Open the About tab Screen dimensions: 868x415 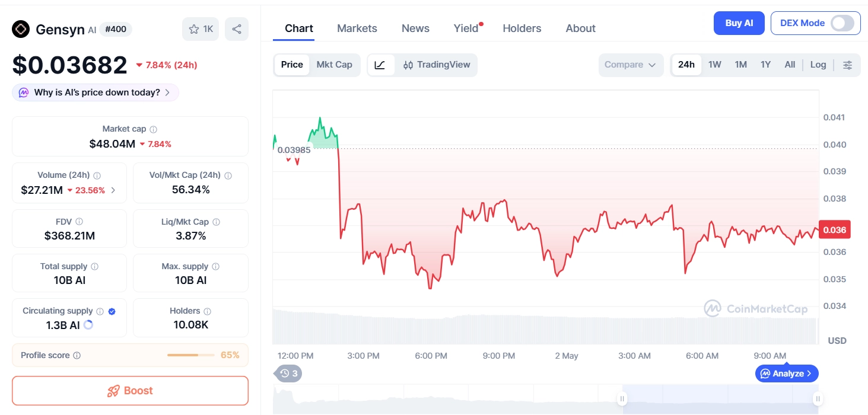(581, 28)
